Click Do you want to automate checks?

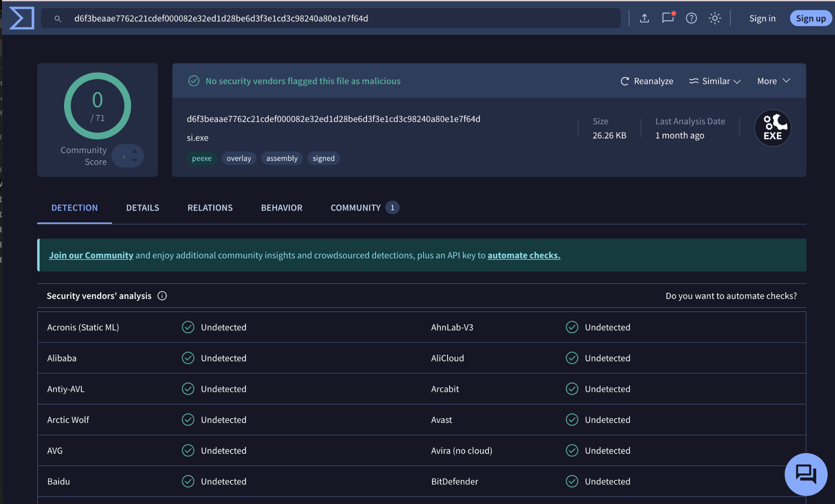pos(731,296)
